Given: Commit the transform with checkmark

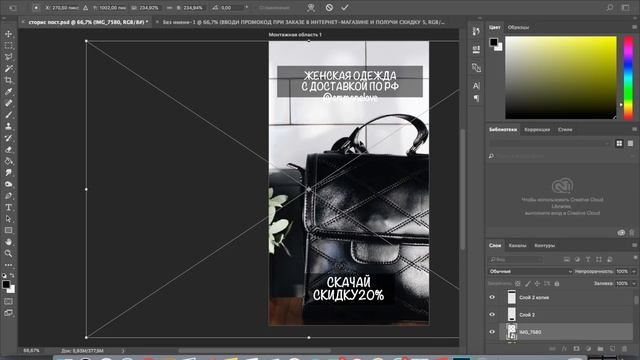Looking at the screenshot, I should (345, 7).
